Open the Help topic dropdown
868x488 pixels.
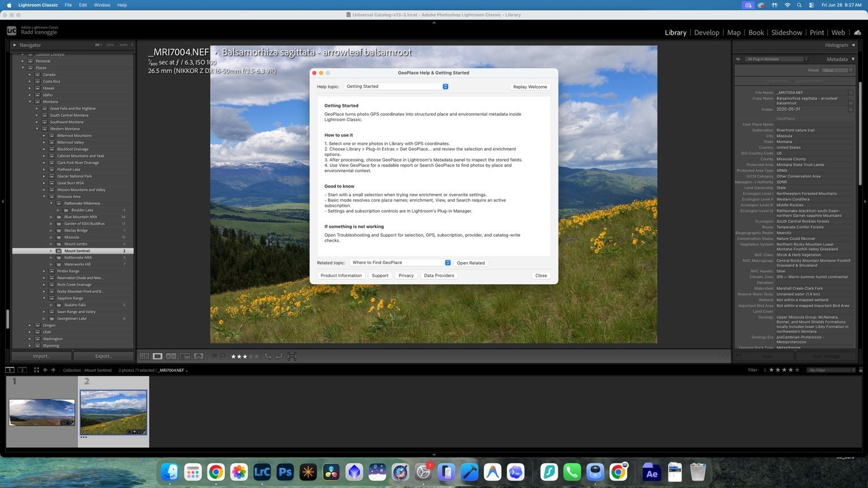pyautogui.click(x=396, y=86)
